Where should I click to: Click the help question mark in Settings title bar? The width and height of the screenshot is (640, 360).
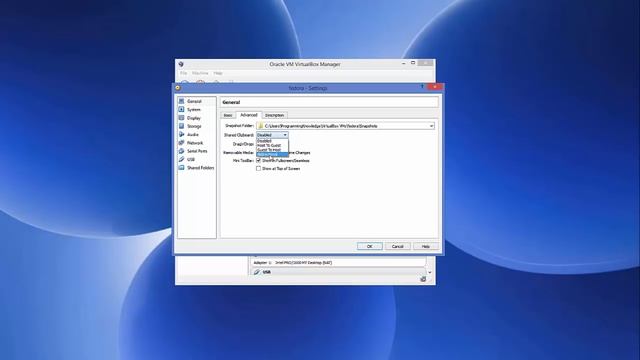pyautogui.click(x=422, y=87)
